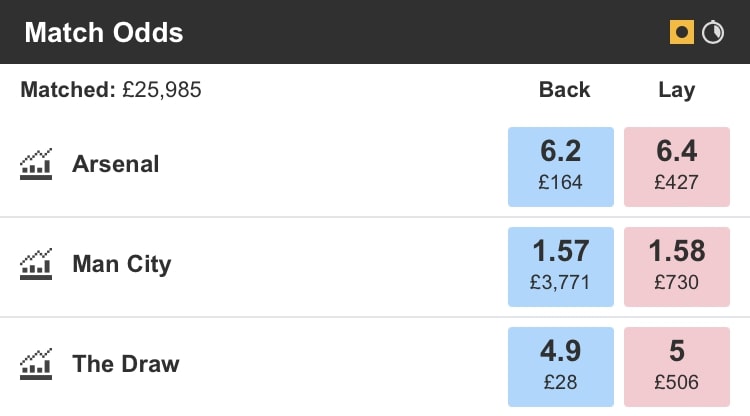Select The Draw selection name
750x416 pixels.
(125, 363)
